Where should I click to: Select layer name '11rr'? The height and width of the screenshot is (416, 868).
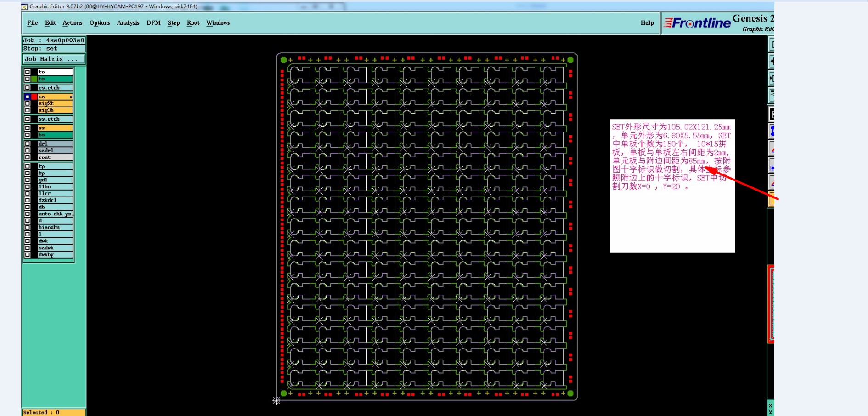click(x=55, y=193)
